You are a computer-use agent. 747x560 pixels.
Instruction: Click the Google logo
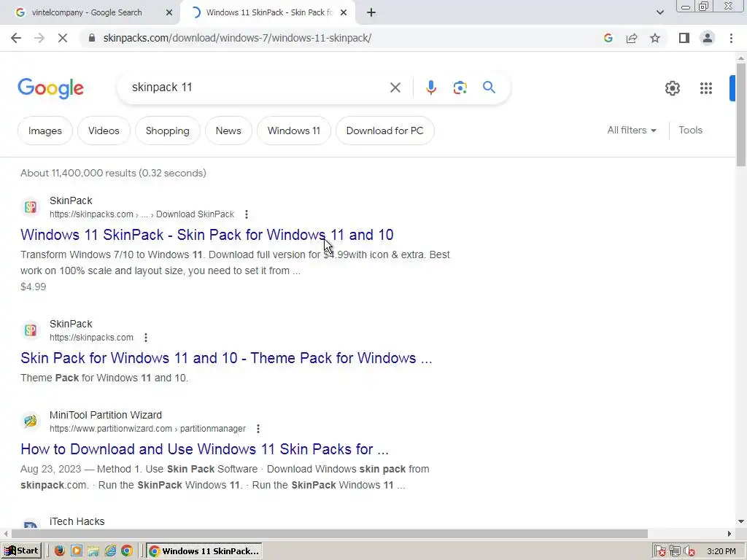[50, 88]
